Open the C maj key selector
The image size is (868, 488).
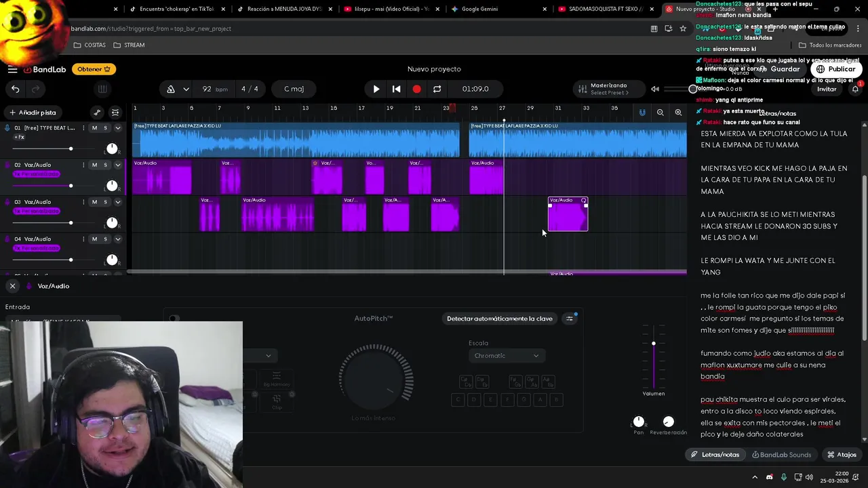point(294,89)
